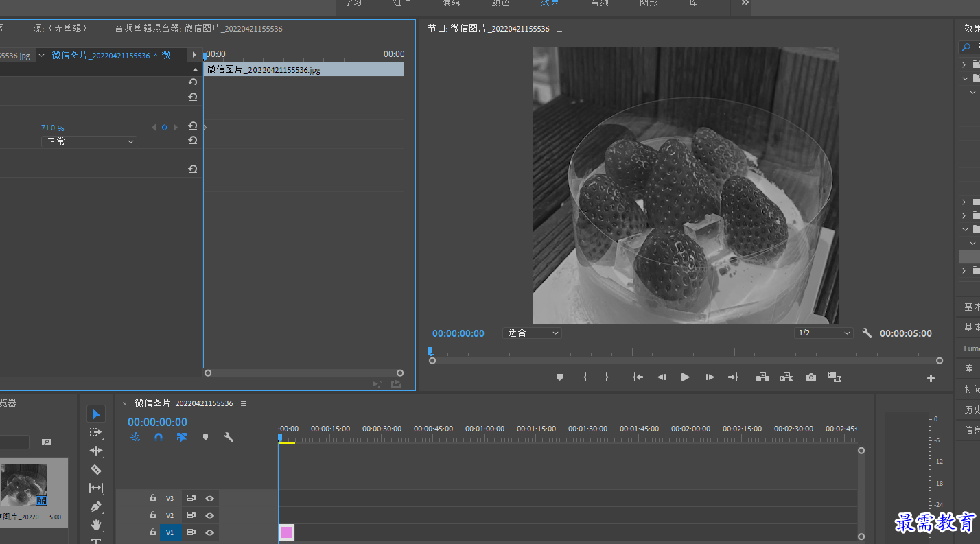The image size is (980, 544).
Task: Click the Effects panel search icon
Action: tap(966, 47)
